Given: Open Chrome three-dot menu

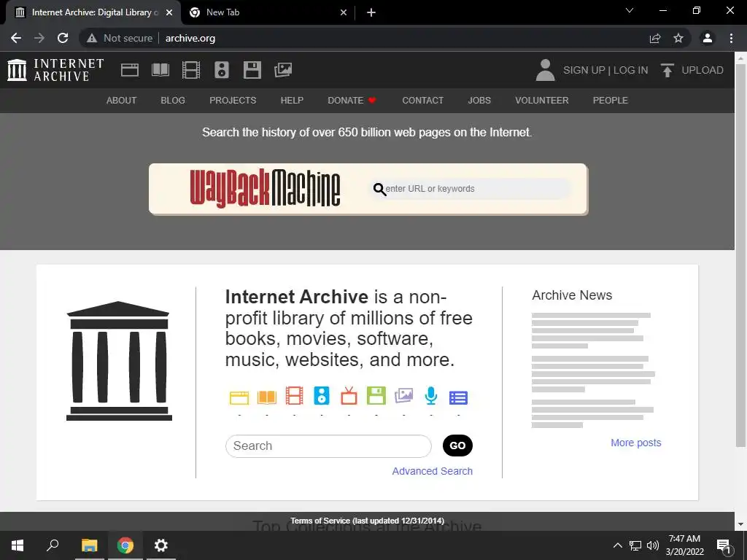Looking at the screenshot, I should click(x=731, y=38).
